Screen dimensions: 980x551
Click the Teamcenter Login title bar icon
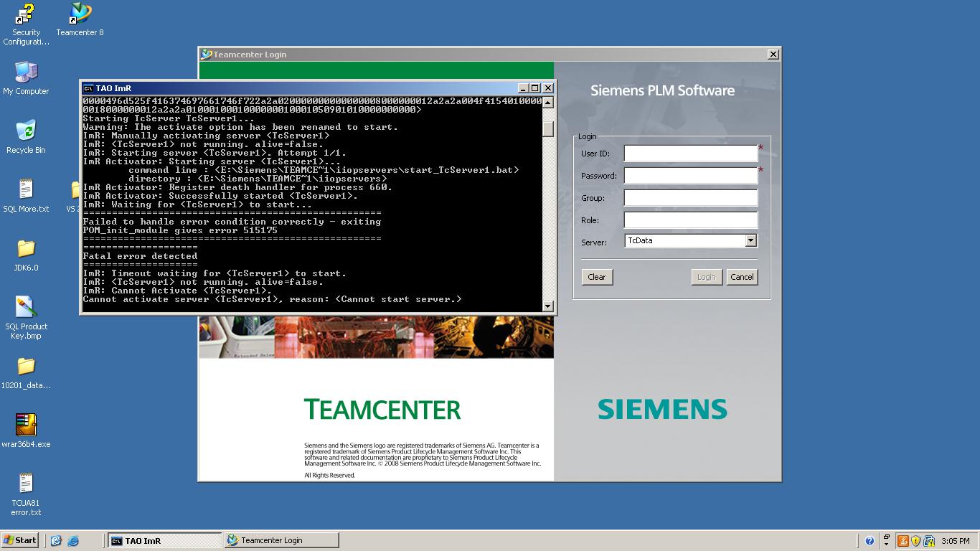point(207,55)
